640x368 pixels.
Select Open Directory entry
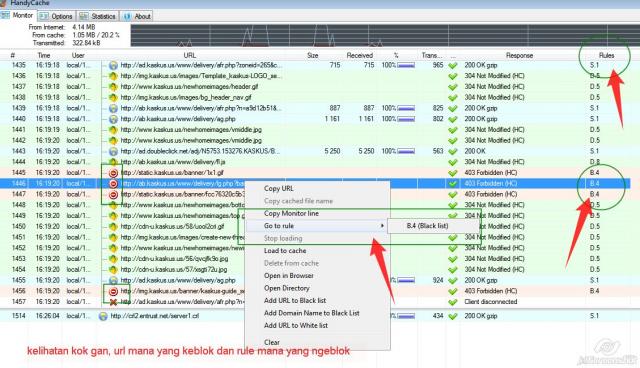pyautogui.click(x=287, y=288)
